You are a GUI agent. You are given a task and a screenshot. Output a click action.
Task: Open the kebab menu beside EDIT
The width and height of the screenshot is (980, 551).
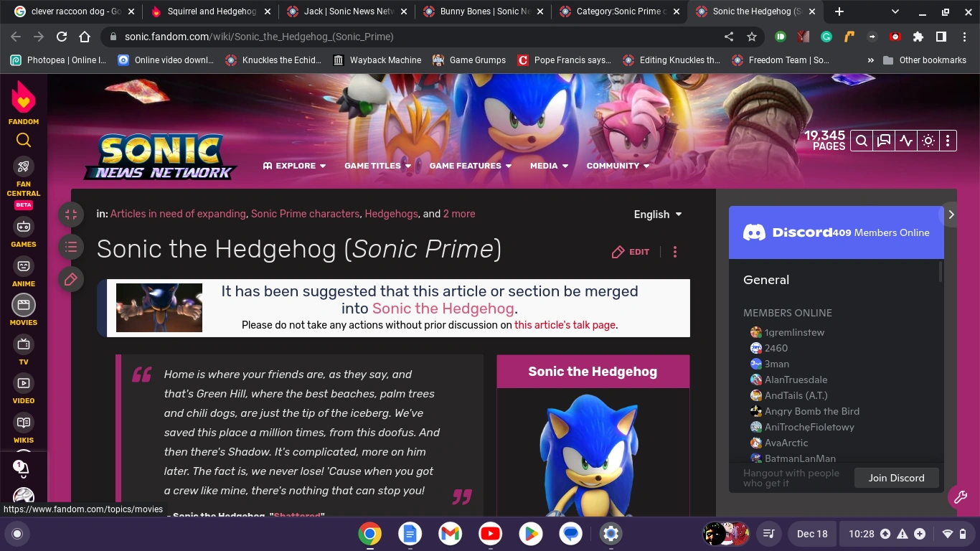[x=674, y=252]
